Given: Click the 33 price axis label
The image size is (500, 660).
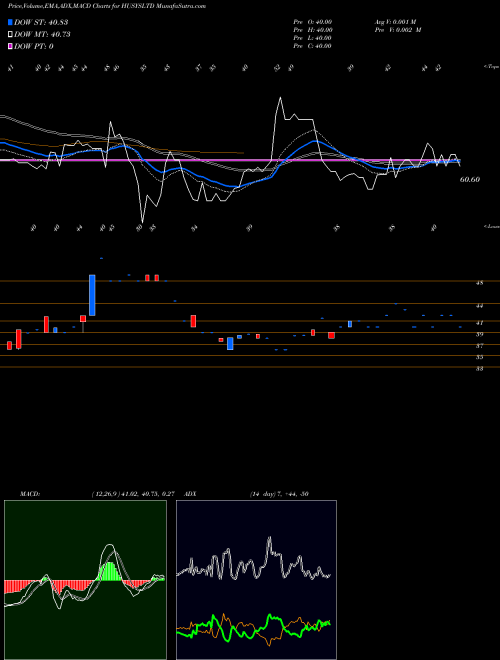Looking at the screenshot, I should 479,368.
